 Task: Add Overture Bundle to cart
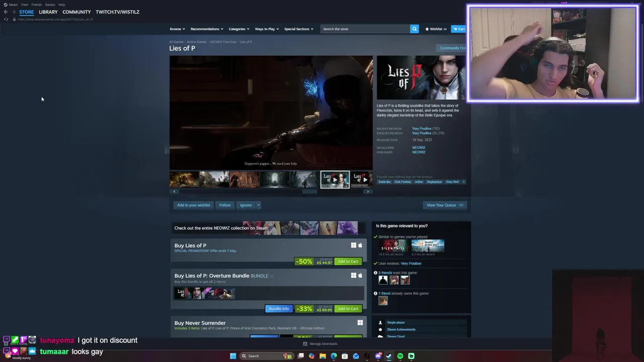point(348,309)
